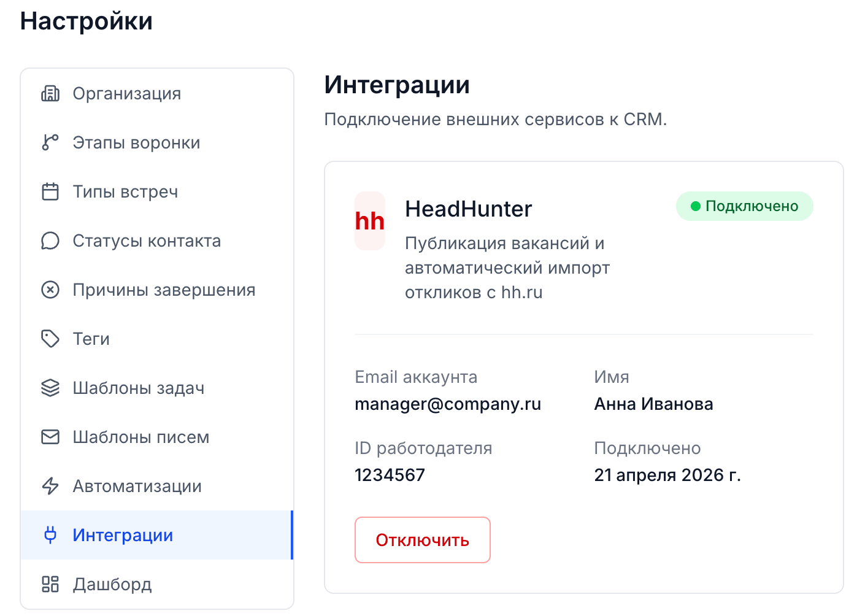Click the red hh HeadHunter logo

pyautogui.click(x=370, y=221)
